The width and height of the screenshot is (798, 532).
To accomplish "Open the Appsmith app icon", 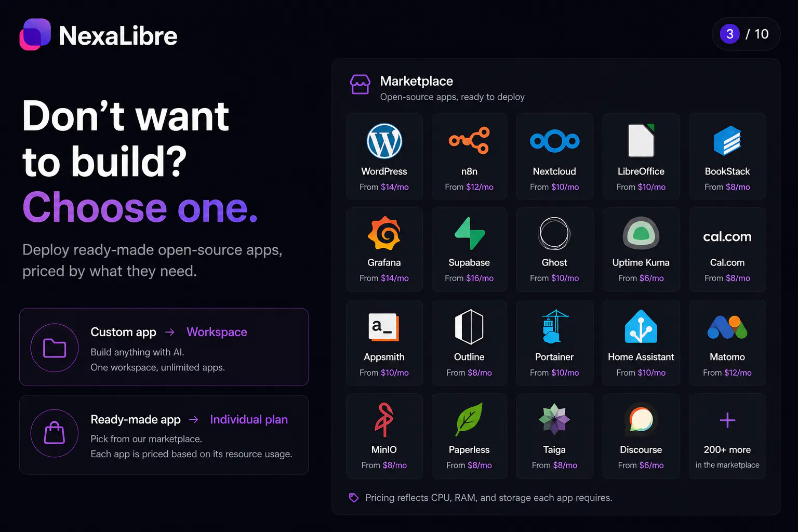I will click(384, 327).
